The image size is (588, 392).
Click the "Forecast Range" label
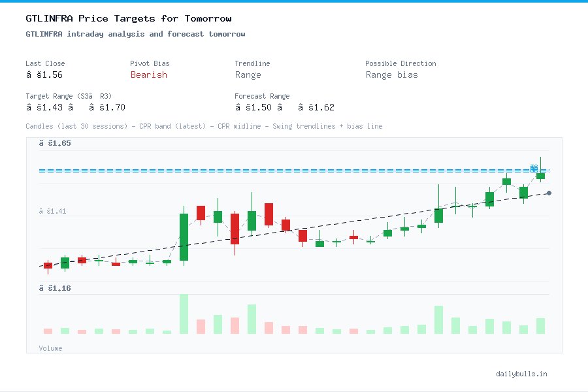(262, 96)
